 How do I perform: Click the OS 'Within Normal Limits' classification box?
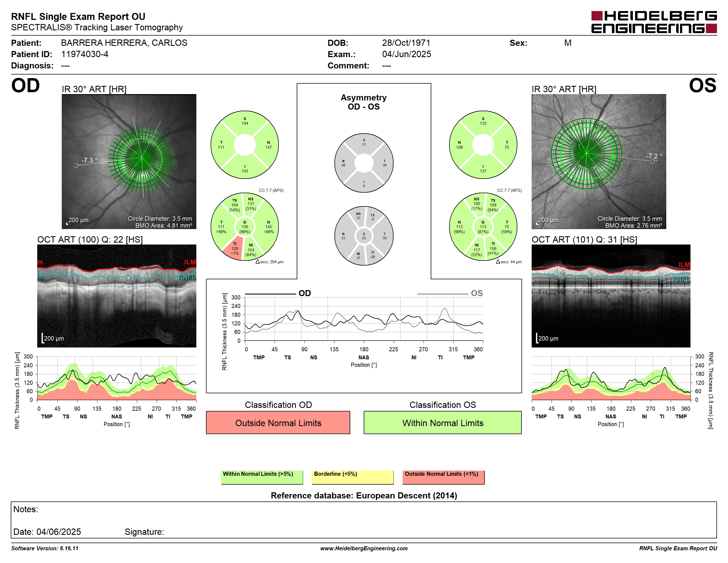pyautogui.click(x=443, y=423)
